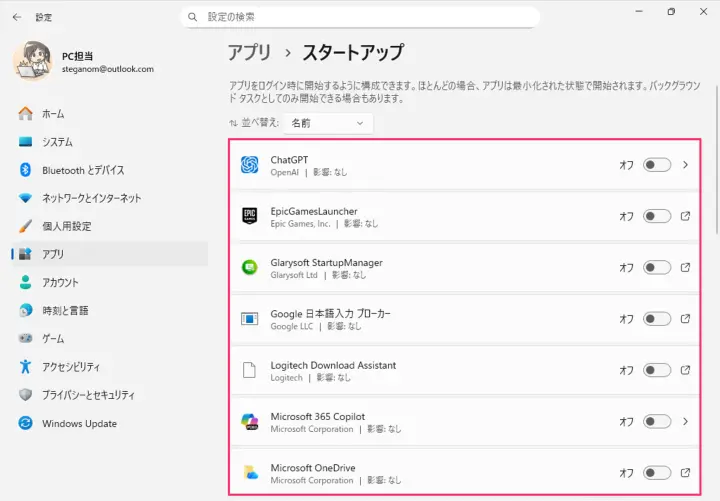This screenshot has width=720, height=501.
Task: Open Windows Update in sidebar
Action: point(79,423)
